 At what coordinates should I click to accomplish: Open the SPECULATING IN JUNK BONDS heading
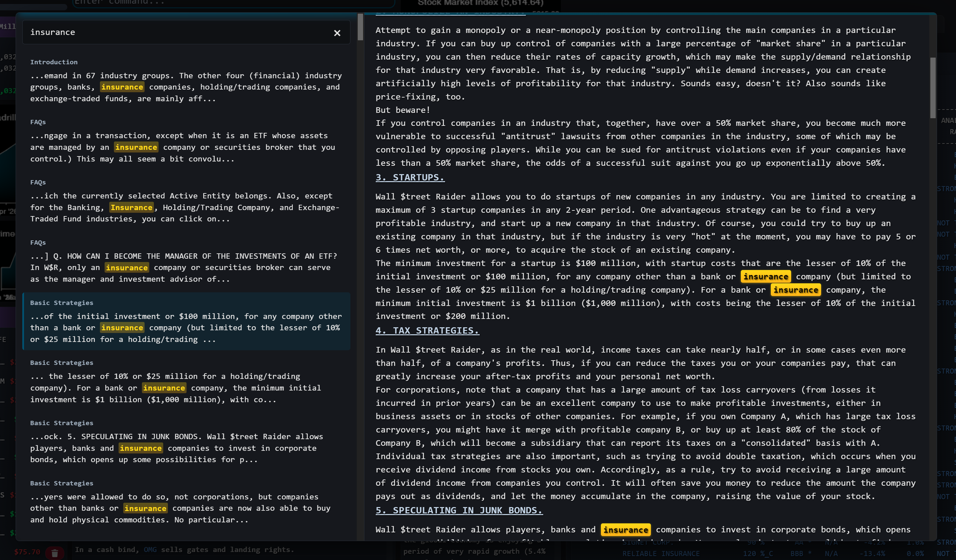(x=459, y=510)
